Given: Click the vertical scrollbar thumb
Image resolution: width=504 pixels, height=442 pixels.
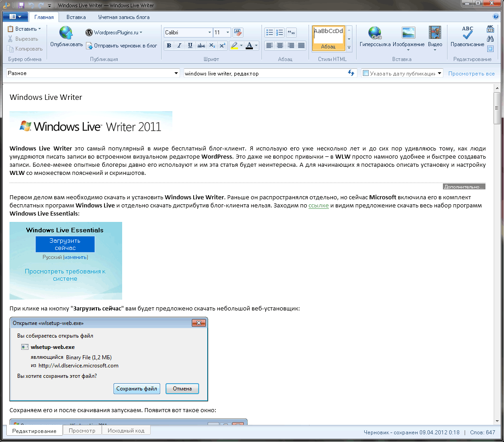Looking at the screenshot, I should click(x=497, y=108).
